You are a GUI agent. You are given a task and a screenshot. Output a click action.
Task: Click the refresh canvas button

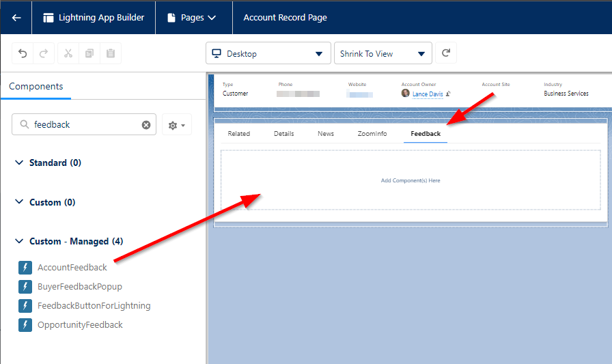tap(446, 53)
